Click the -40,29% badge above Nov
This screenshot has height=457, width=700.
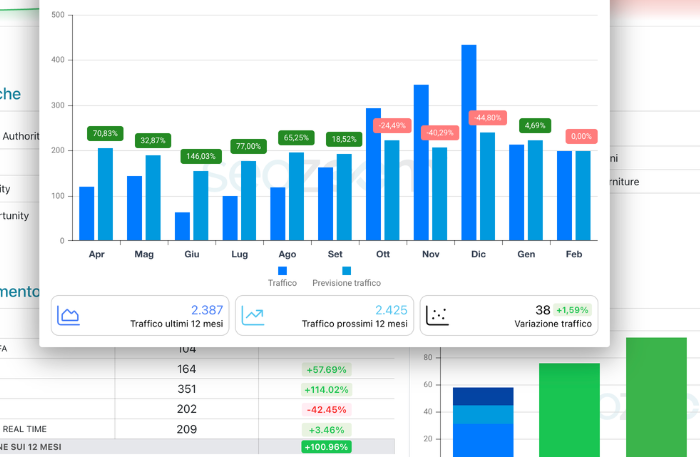click(440, 133)
